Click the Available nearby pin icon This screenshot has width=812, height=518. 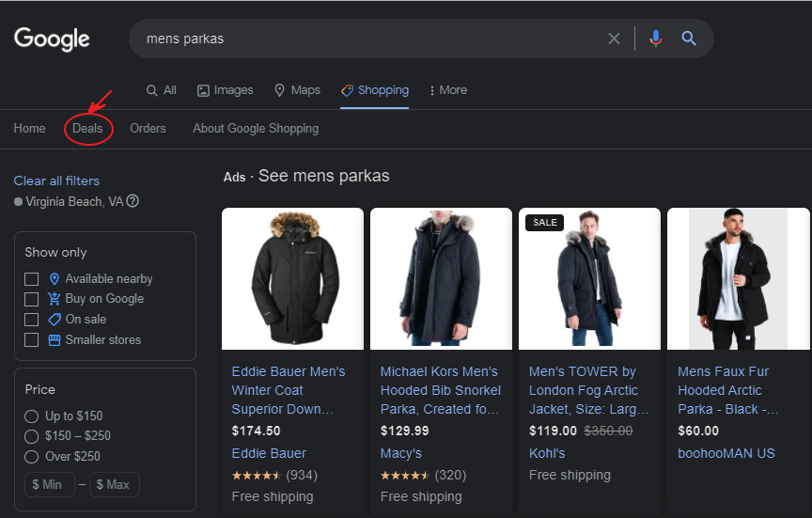(54, 279)
